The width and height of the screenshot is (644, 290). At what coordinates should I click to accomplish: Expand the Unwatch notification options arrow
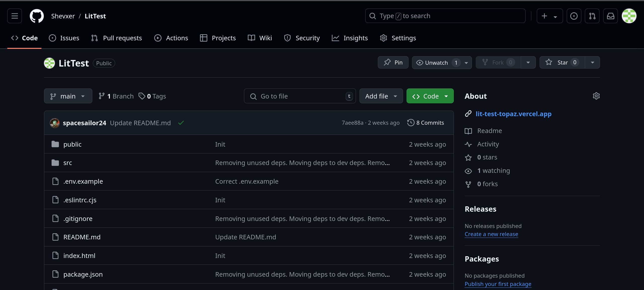466,63
